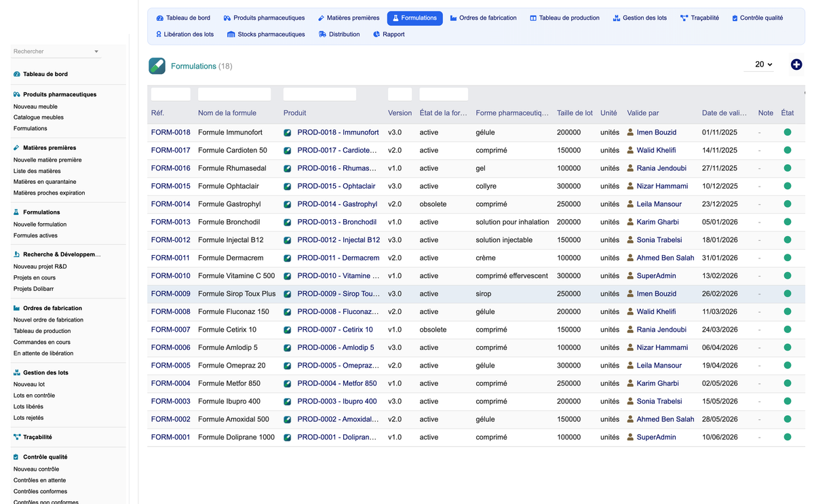Image resolution: width=814 pixels, height=504 pixels.
Task: Go to Gestion des lots top tab
Action: coord(640,18)
